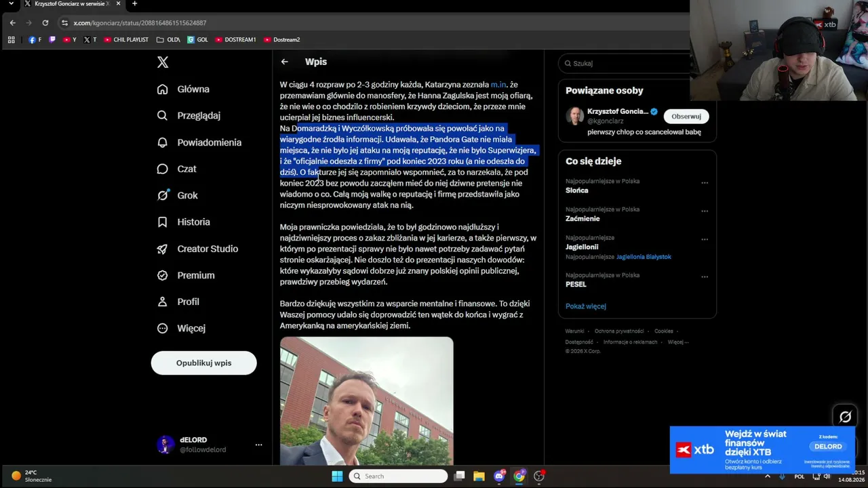Open the site information icon in the address bar
Image resolution: width=868 pixels, height=488 pixels.
pyautogui.click(x=64, y=22)
